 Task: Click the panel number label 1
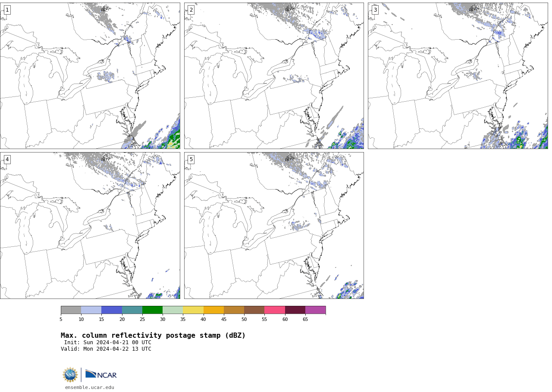[7, 10]
